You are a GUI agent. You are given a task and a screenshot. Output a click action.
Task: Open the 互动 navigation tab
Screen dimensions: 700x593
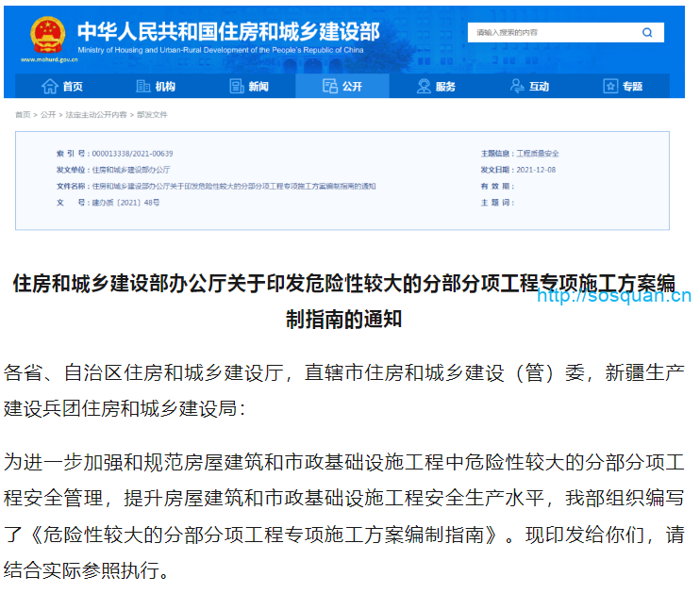[529, 86]
